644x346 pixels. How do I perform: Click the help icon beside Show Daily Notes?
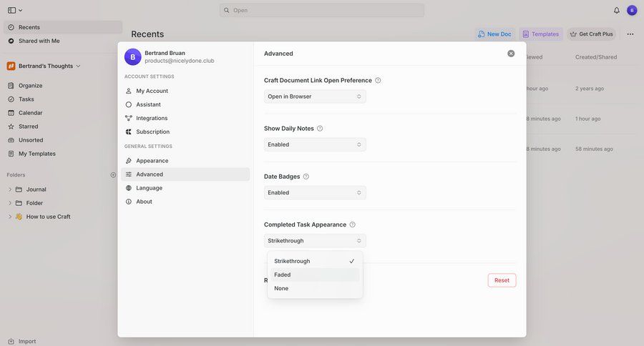pos(320,129)
